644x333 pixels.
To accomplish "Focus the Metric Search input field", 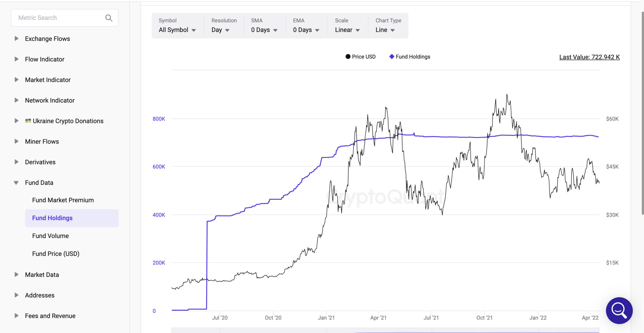I will [65, 18].
